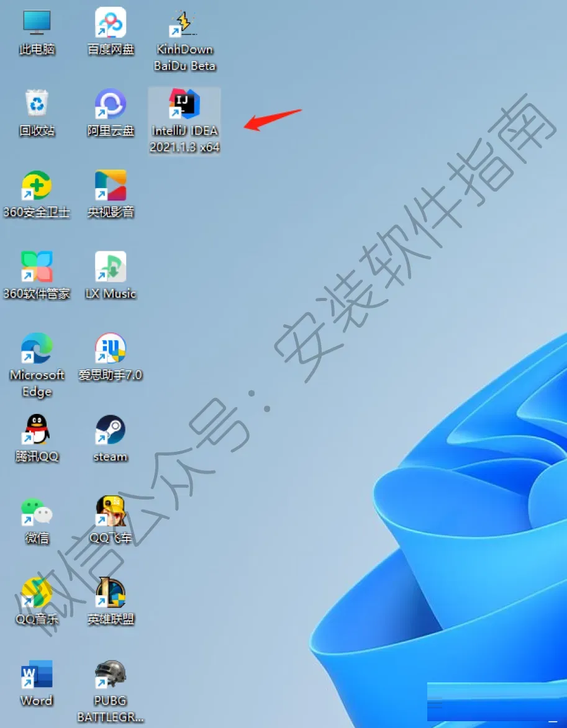
Task: Select the steam shortcut icon
Action: tap(111, 429)
